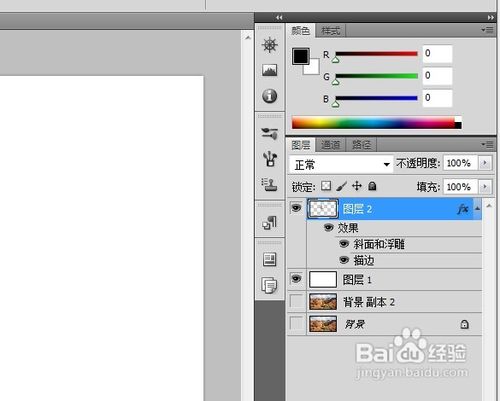The width and height of the screenshot is (500, 401).
Task: Collapse effects list arrow on 图层 2
Action: [477, 209]
